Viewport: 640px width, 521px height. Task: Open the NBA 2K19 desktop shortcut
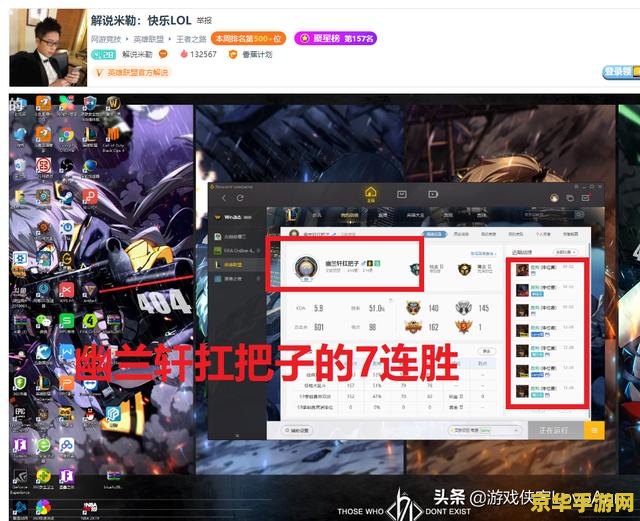(90, 508)
